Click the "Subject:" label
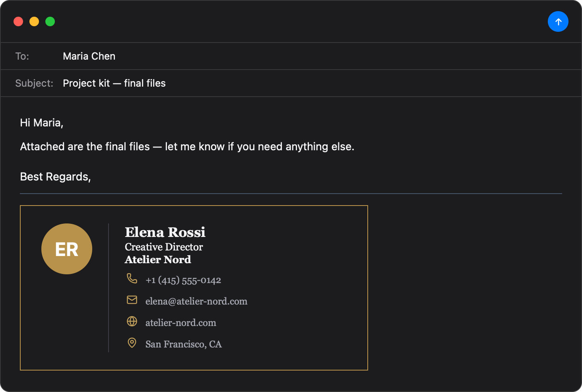 click(34, 83)
